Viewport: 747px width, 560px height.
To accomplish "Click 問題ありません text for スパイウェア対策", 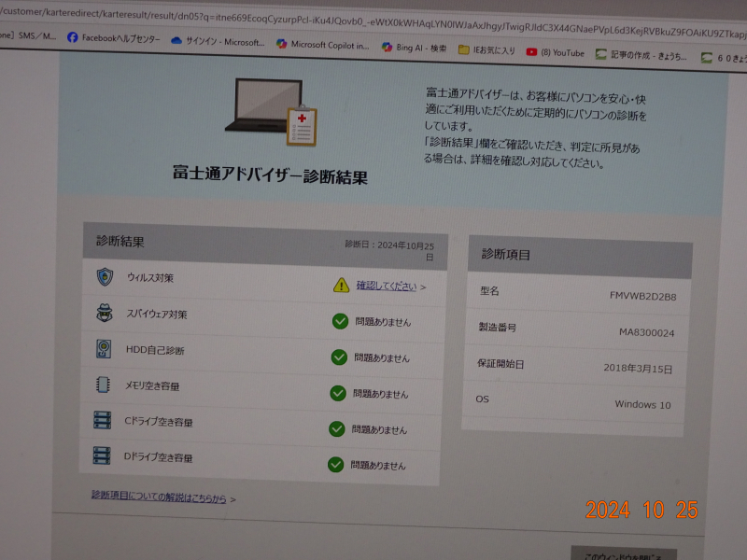I will 383,322.
